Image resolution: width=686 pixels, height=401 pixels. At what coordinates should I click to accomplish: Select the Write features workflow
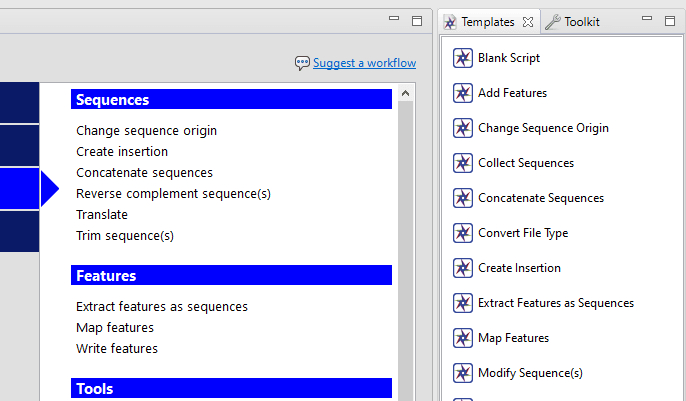(117, 349)
